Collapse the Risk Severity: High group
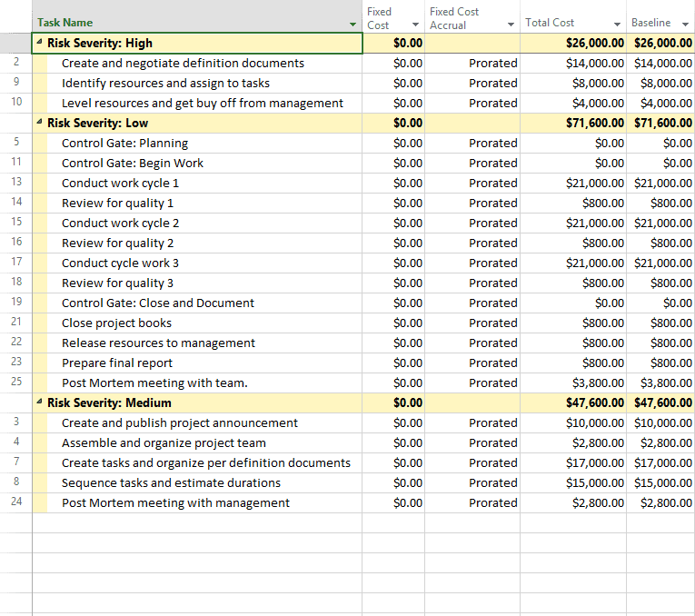695x616 pixels. [39, 42]
